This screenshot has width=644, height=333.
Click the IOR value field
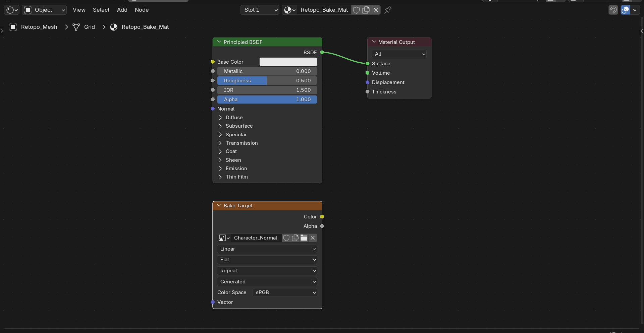point(267,90)
